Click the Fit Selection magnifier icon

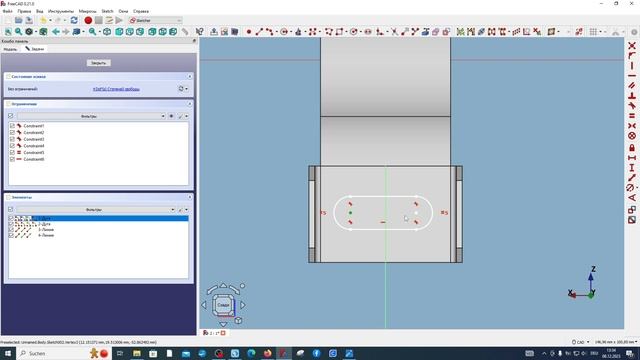click(18, 31)
